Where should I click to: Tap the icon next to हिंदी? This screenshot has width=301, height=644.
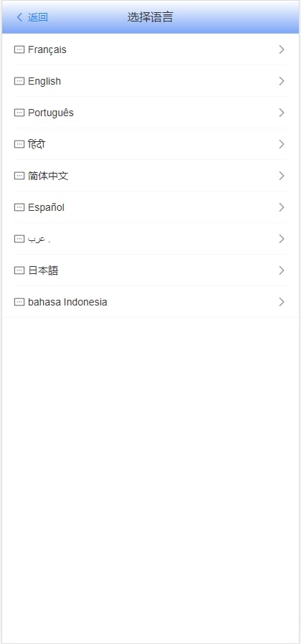(19, 144)
